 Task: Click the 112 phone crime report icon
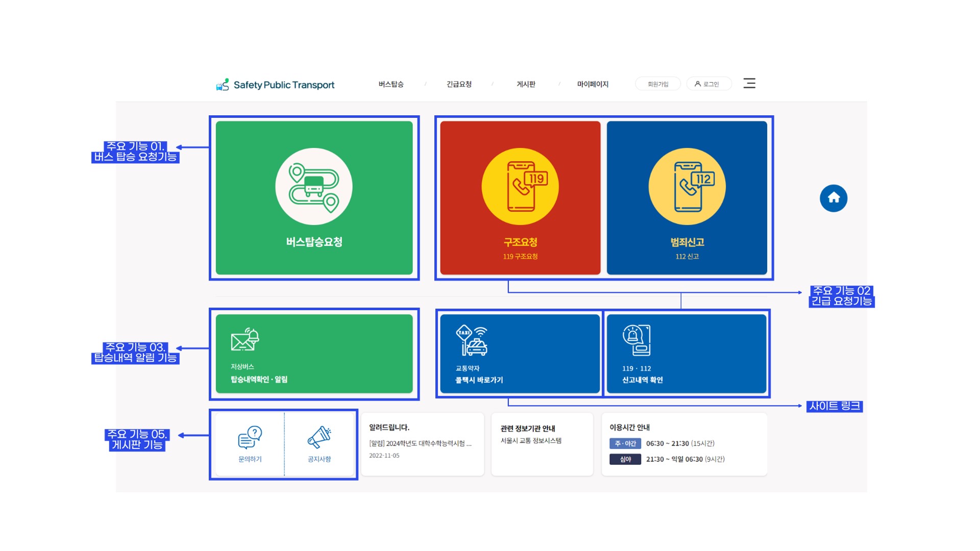(687, 187)
